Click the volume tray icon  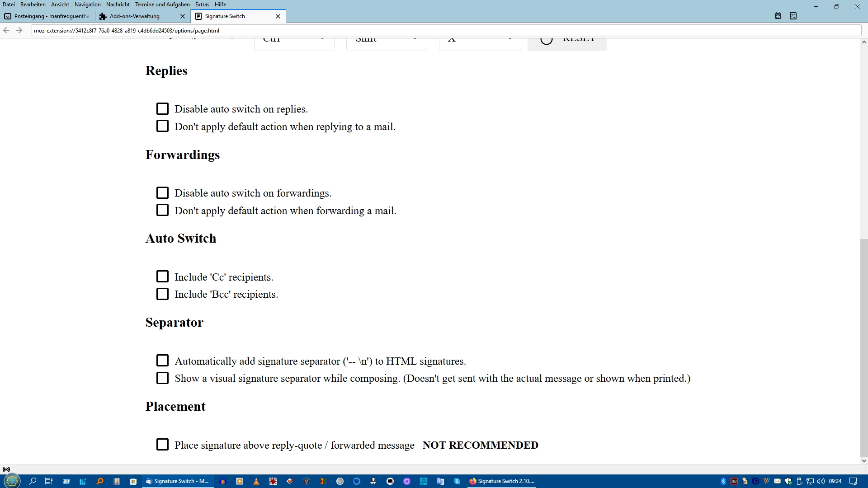821,481
